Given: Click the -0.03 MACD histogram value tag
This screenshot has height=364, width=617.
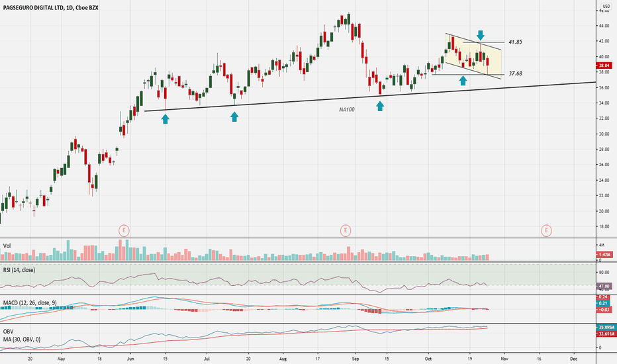Looking at the screenshot, I should click(604, 310).
